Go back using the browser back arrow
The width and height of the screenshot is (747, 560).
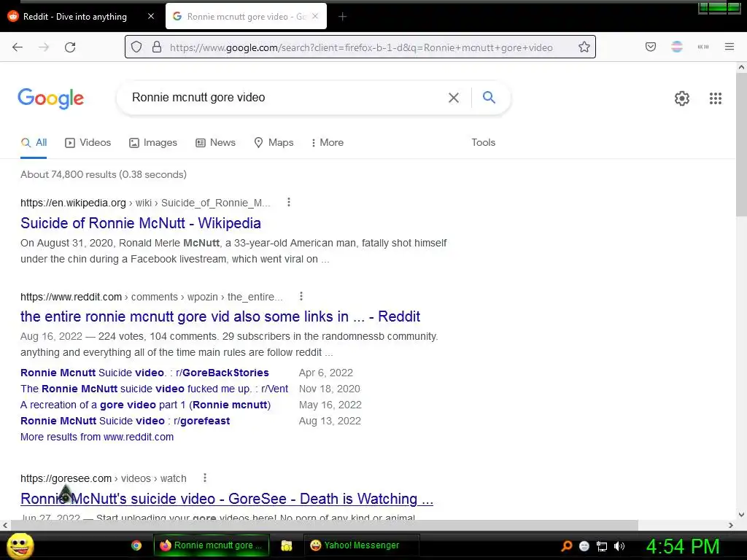(x=18, y=47)
